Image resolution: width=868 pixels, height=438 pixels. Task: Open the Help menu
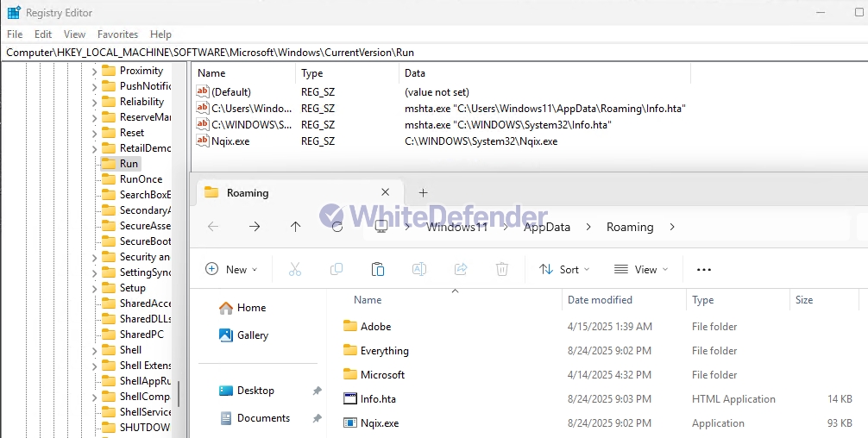[x=160, y=34]
